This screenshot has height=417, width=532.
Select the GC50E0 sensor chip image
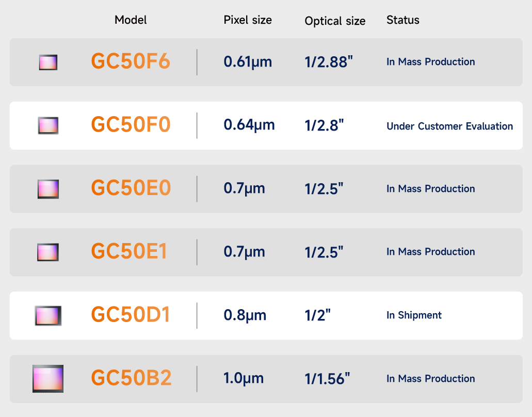48,189
